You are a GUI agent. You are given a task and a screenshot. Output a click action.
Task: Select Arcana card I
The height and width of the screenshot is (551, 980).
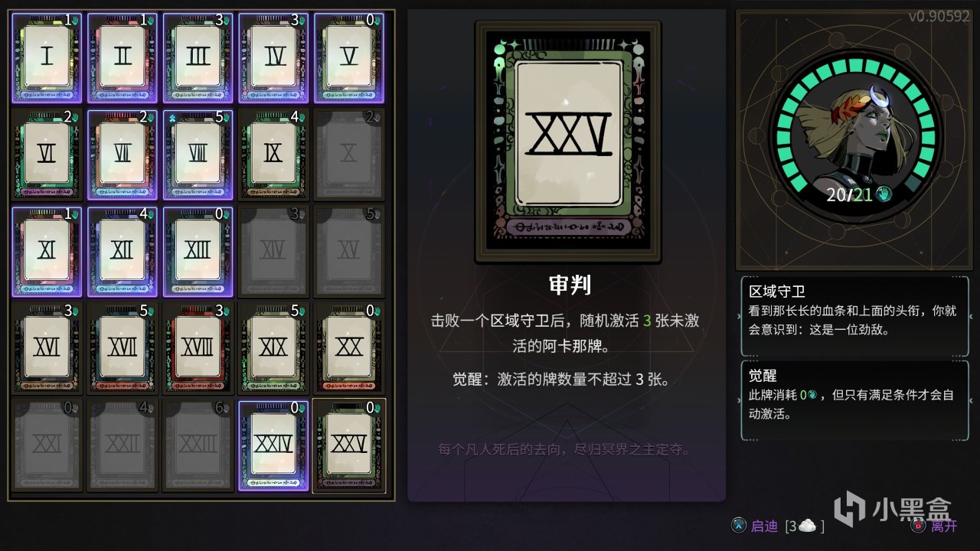tap(47, 57)
